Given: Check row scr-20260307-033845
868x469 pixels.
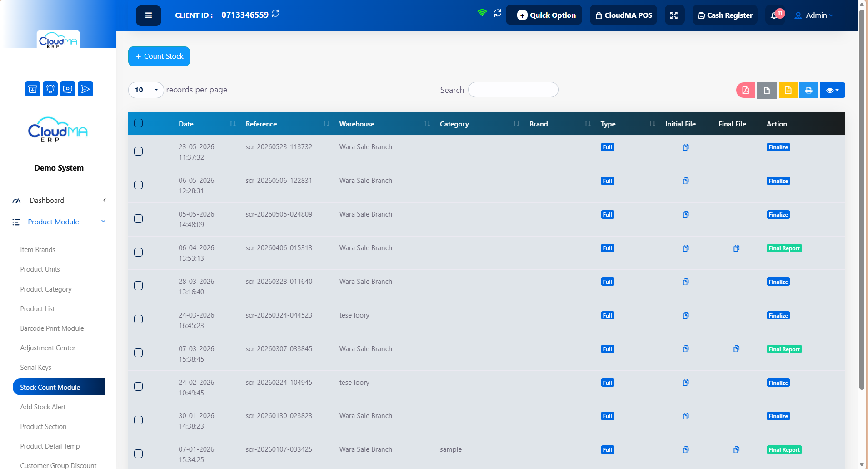Looking at the screenshot, I should [x=139, y=353].
